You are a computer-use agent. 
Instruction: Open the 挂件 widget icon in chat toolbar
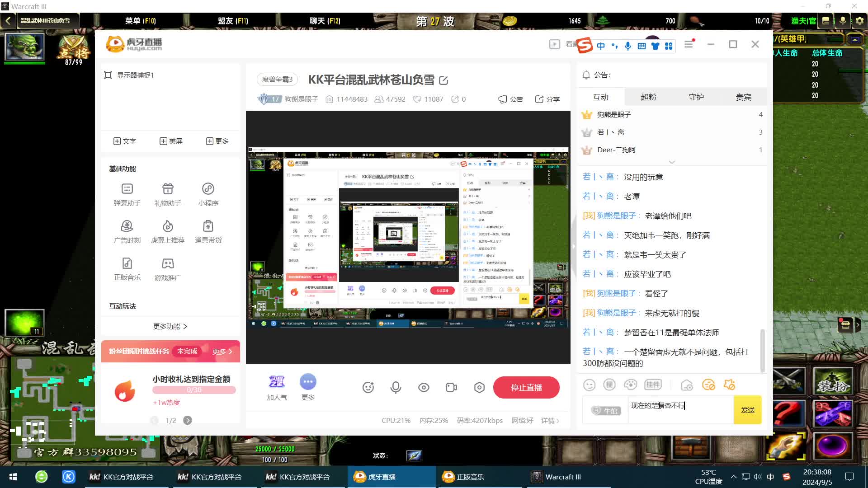click(653, 385)
